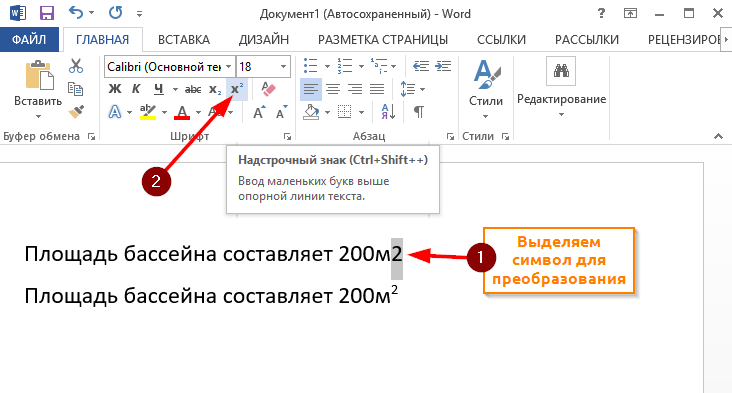Center the paragraph text
Viewport: 732px width, 393px height.
333,89
